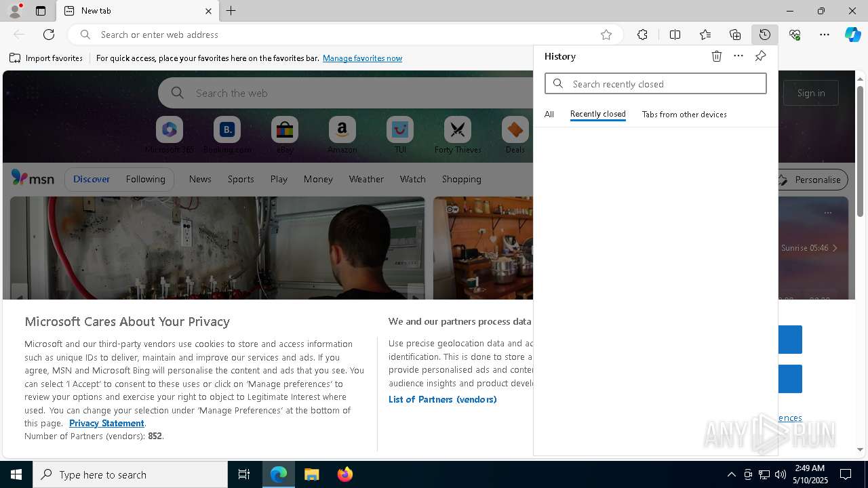Open Privacy Statement link

106,423
